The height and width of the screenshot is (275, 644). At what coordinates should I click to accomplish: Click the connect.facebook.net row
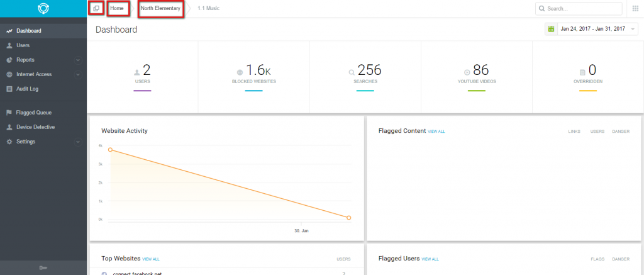(226, 273)
